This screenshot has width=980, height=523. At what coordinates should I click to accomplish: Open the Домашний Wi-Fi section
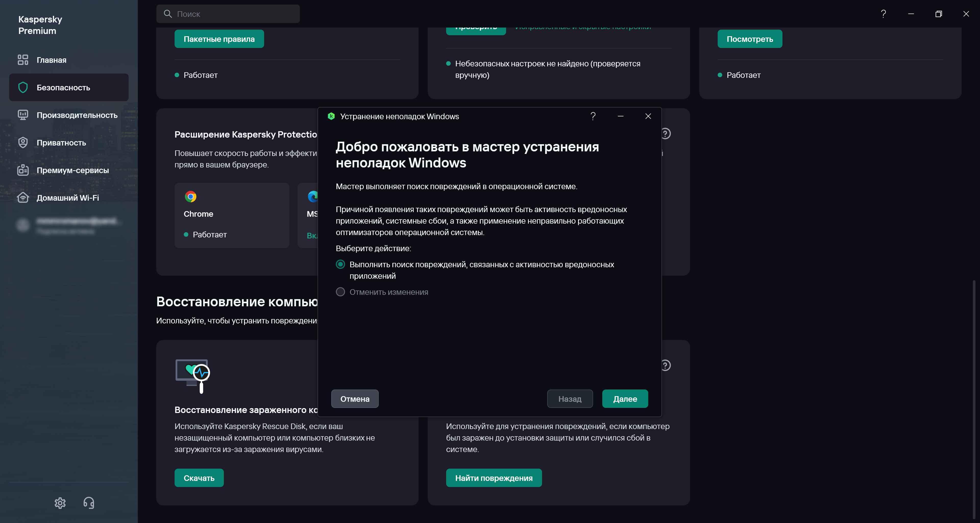pyautogui.click(x=68, y=198)
